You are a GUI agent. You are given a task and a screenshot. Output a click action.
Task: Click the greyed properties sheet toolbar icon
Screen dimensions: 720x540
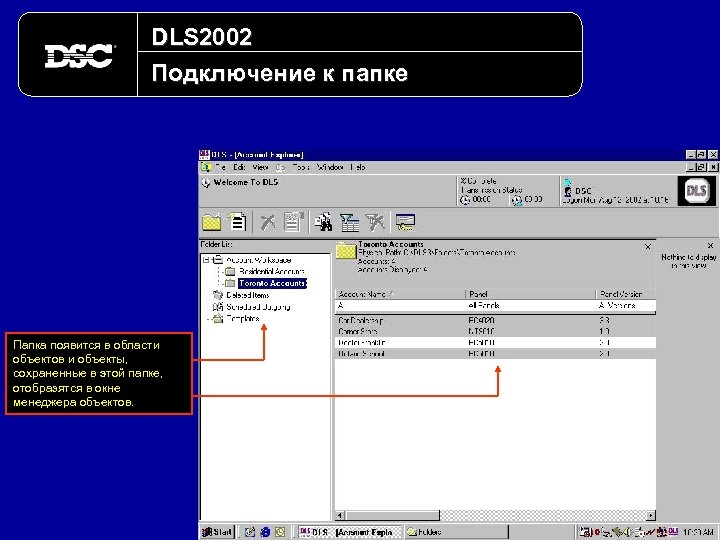click(293, 222)
